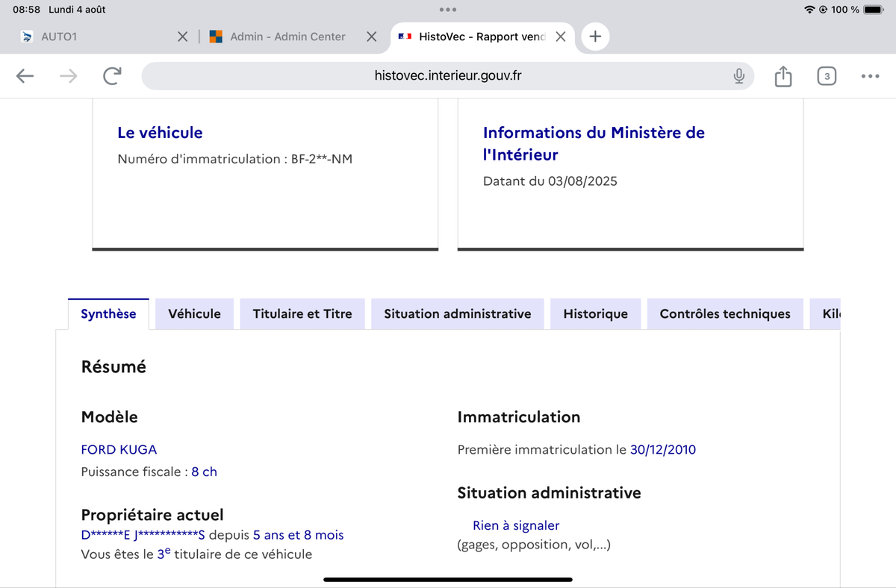The width and height of the screenshot is (896, 588).
Task: Open the share sheet icon
Action: click(x=783, y=75)
